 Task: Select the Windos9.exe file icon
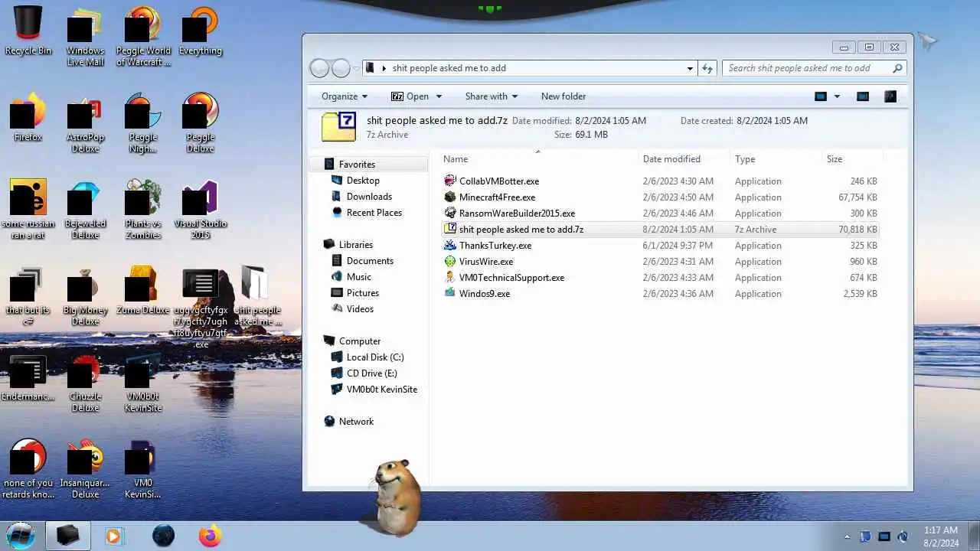(450, 294)
